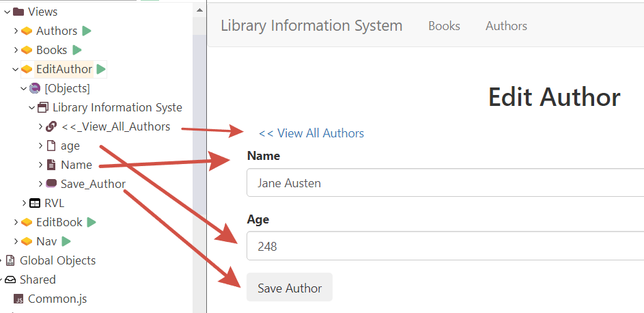Screen dimensions: 644x313
Task: Click the Views folder icon
Action: click(x=18, y=12)
